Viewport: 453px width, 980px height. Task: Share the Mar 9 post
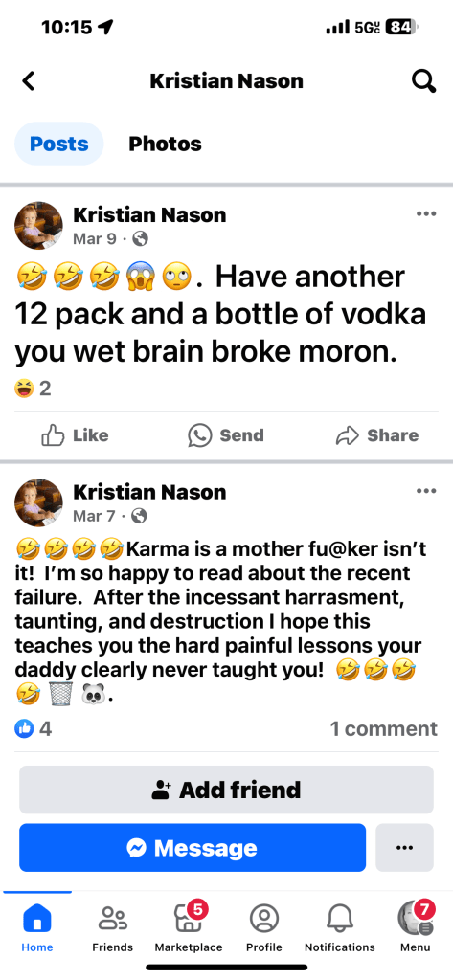pyautogui.click(x=377, y=435)
